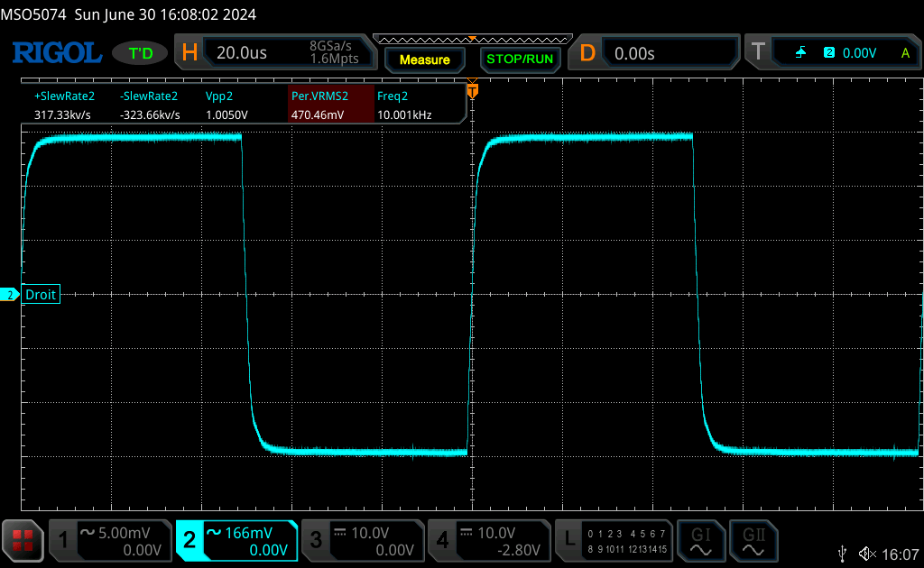Open the logic analyzer L digital channels
Screen dimensions: 924x568
pos(614,541)
